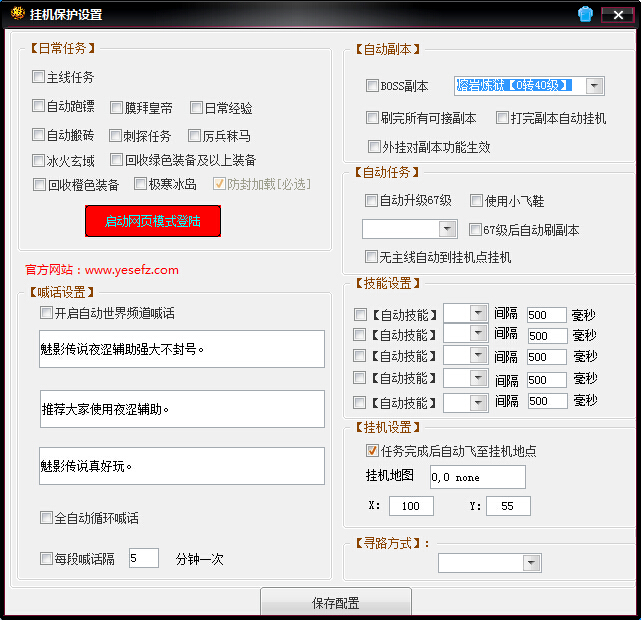Expand the empty dropdown in 自动任务

point(448,229)
